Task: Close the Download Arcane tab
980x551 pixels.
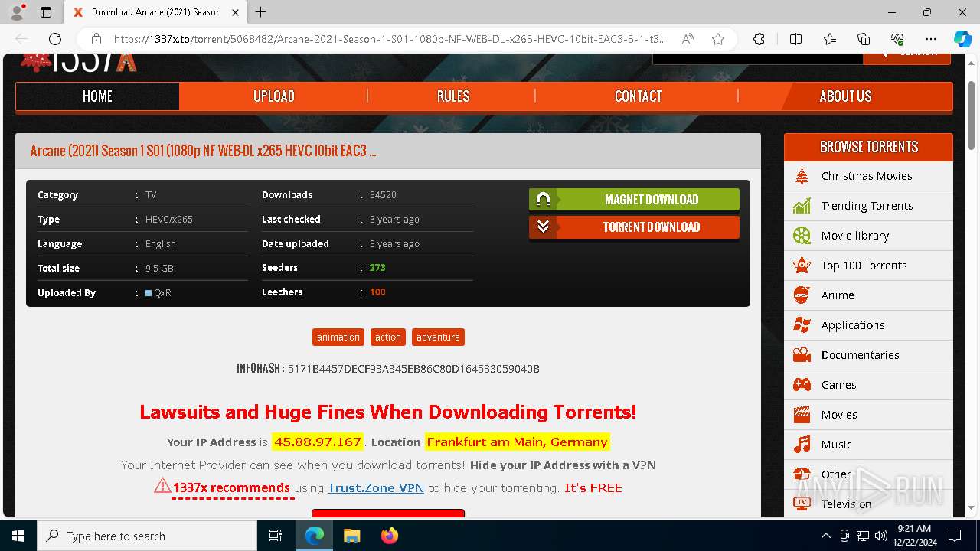Action: coord(235,12)
